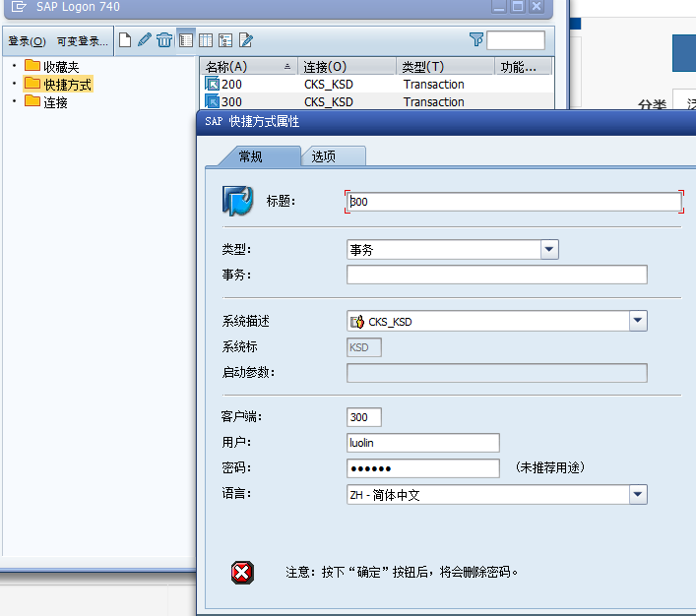Expand the 收藏夹 tree node bullet
Viewport: 696px width, 616px height.
click(x=14, y=66)
